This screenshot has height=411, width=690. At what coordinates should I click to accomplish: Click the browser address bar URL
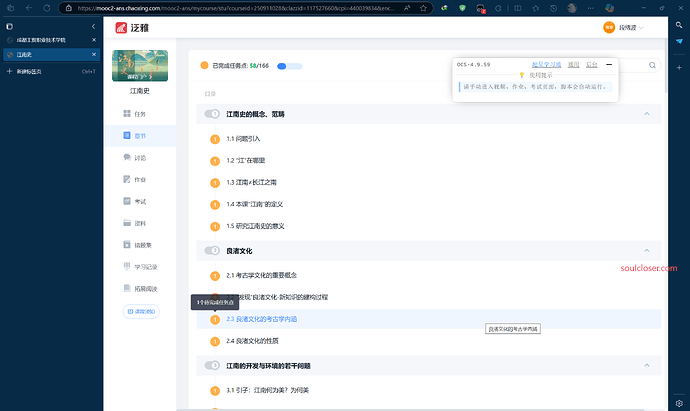(x=236, y=8)
